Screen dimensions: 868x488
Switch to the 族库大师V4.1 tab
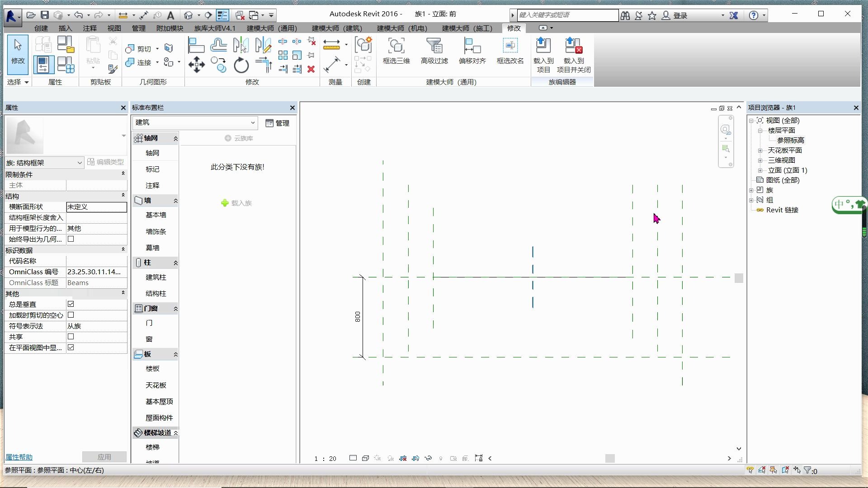[215, 28]
